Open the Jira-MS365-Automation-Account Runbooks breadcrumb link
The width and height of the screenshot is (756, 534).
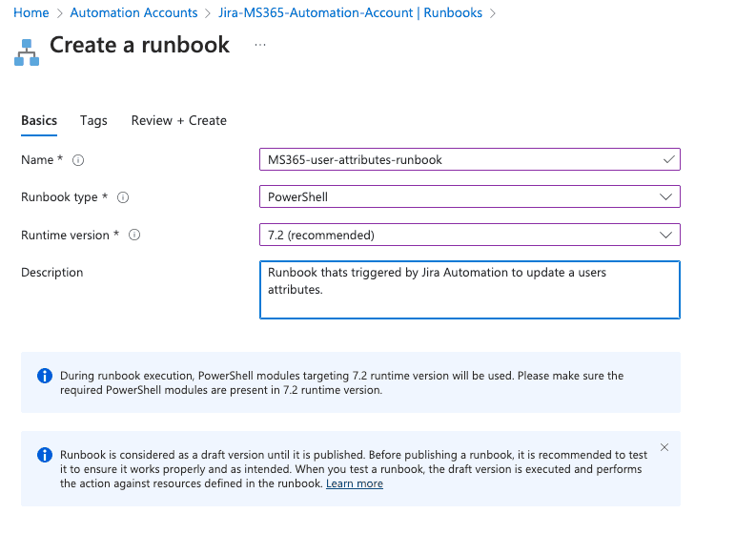click(350, 13)
